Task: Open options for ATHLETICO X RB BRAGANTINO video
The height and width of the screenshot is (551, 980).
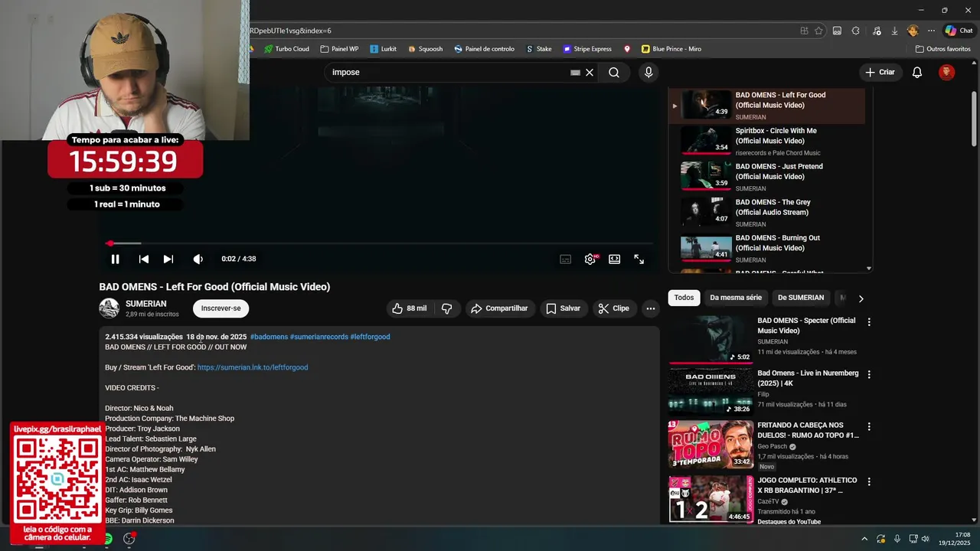Action: pyautogui.click(x=869, y=481)
